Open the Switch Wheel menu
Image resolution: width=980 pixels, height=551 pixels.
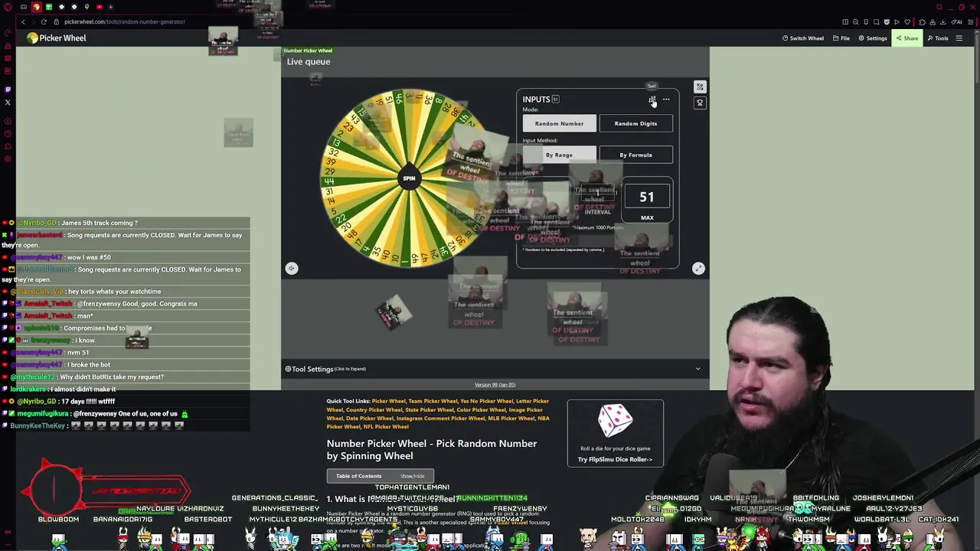pyautogui.click(x=802, y=38)
